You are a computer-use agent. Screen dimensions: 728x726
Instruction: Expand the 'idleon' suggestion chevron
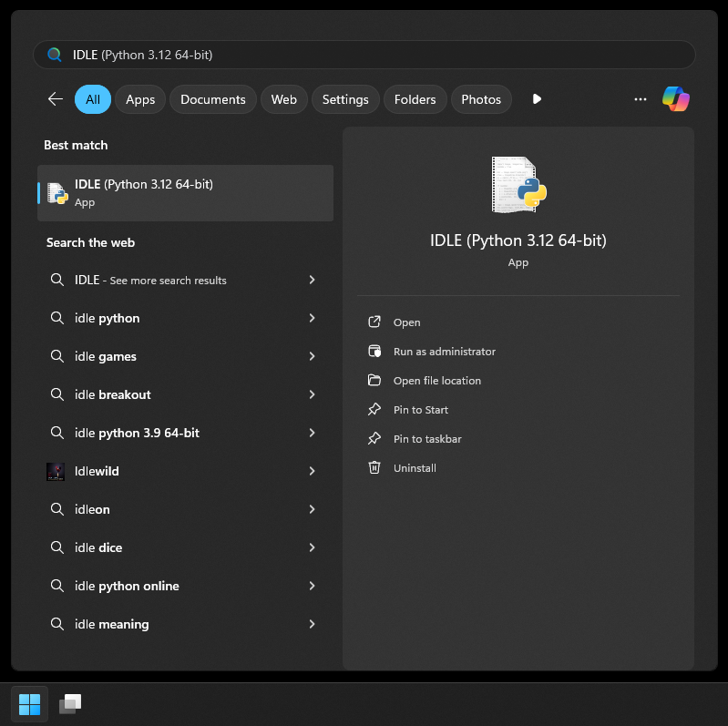pyautogui.click(x=312, y=509)
